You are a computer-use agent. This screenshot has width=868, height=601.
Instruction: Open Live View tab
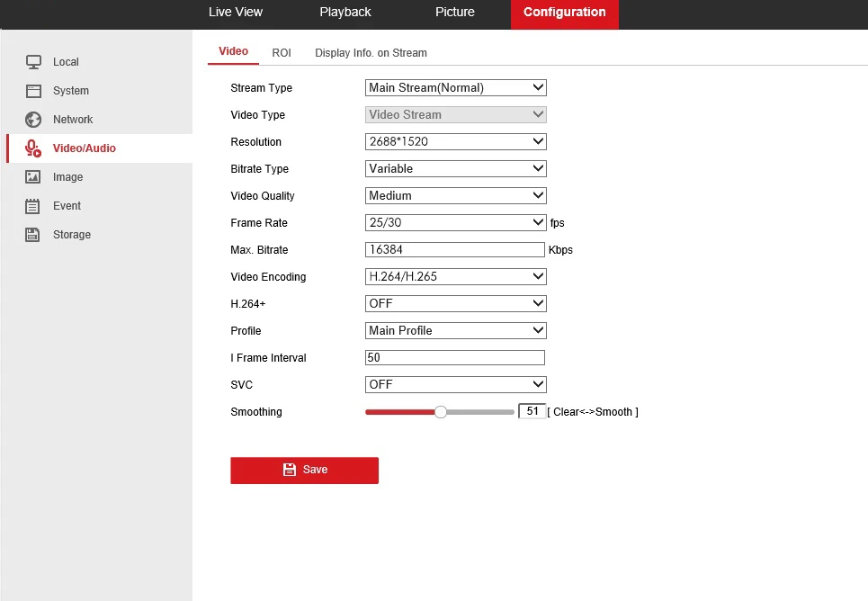(236, 13)
